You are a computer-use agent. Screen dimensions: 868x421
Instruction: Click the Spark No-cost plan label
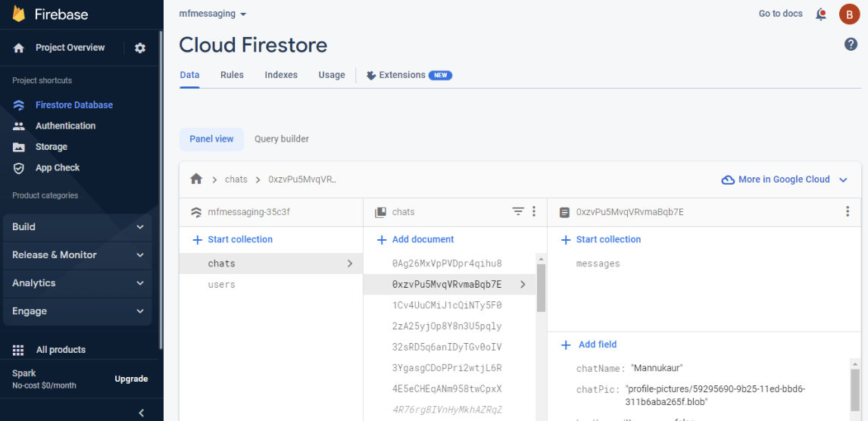coord(44,379)
